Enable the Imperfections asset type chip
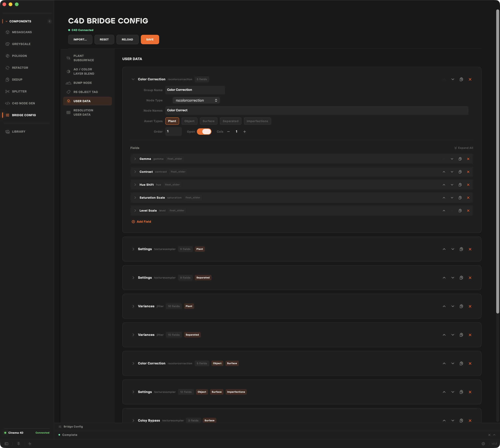Image resolution: width=500 pixels, height=448 pixels. pos(257,121)
